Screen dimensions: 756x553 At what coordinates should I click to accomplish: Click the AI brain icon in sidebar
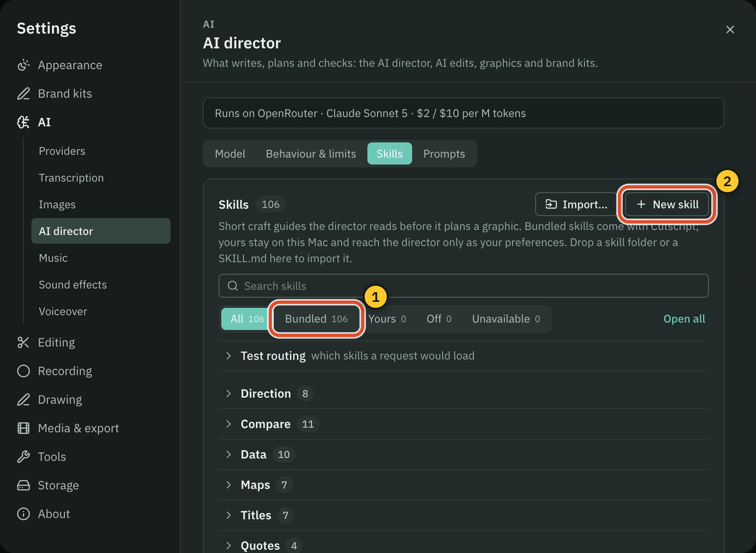[23, 122]
